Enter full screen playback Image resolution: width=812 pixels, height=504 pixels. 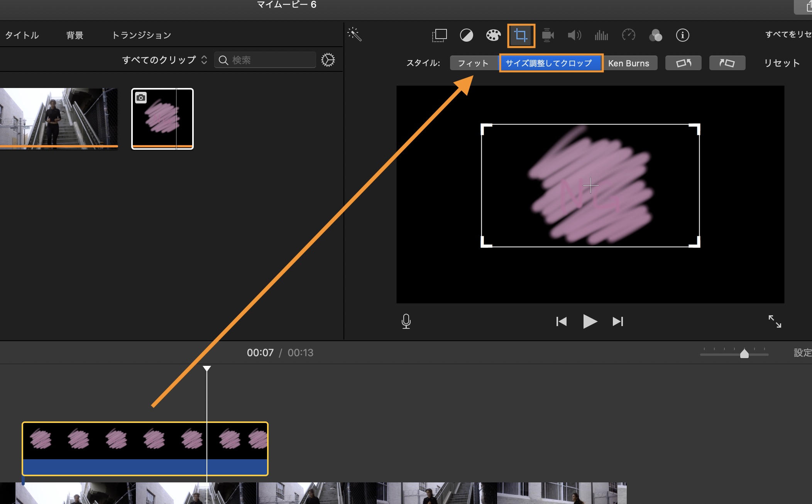click(x=775, y=321)
